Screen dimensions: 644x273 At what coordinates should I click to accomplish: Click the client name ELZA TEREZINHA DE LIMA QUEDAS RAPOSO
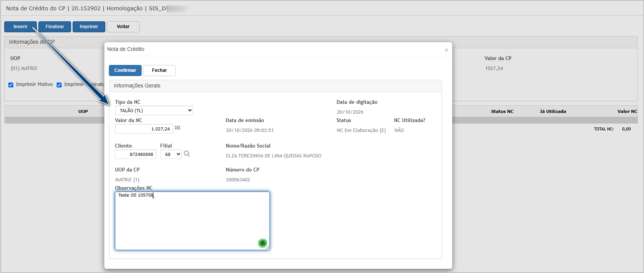tap(274, 156)
